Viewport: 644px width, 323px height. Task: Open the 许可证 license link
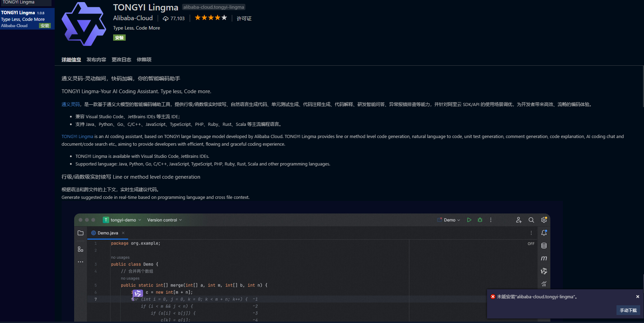coord(244,18)
